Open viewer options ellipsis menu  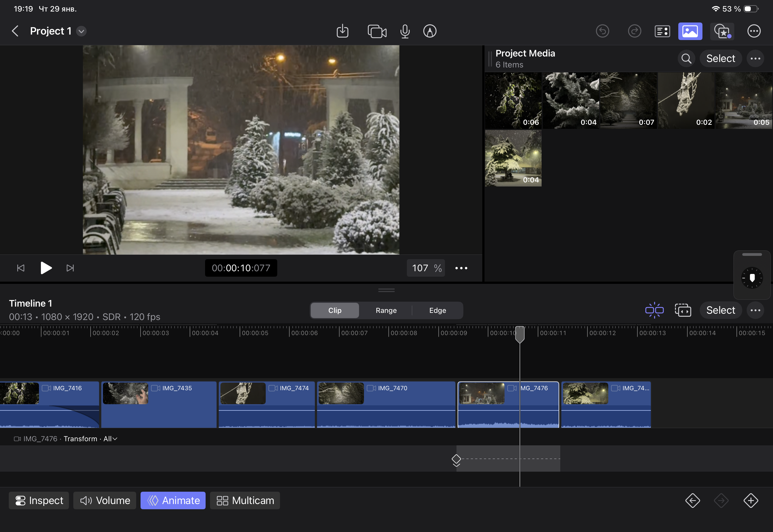[x=461, y=268]
